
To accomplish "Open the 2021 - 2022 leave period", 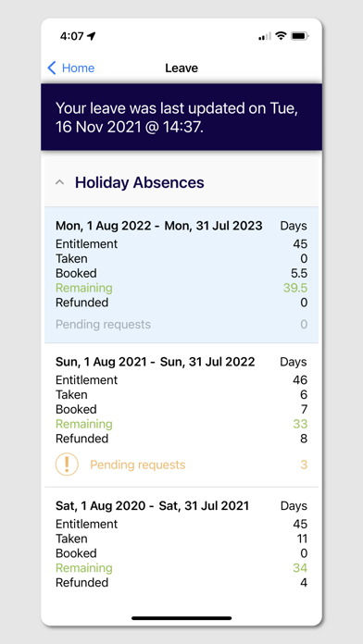I will (181, 415).
